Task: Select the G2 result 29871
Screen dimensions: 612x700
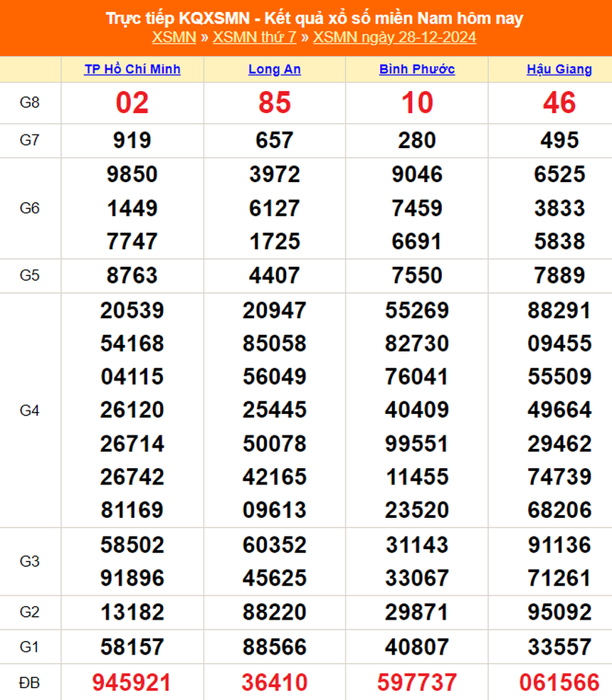Action: click(417, 612)
